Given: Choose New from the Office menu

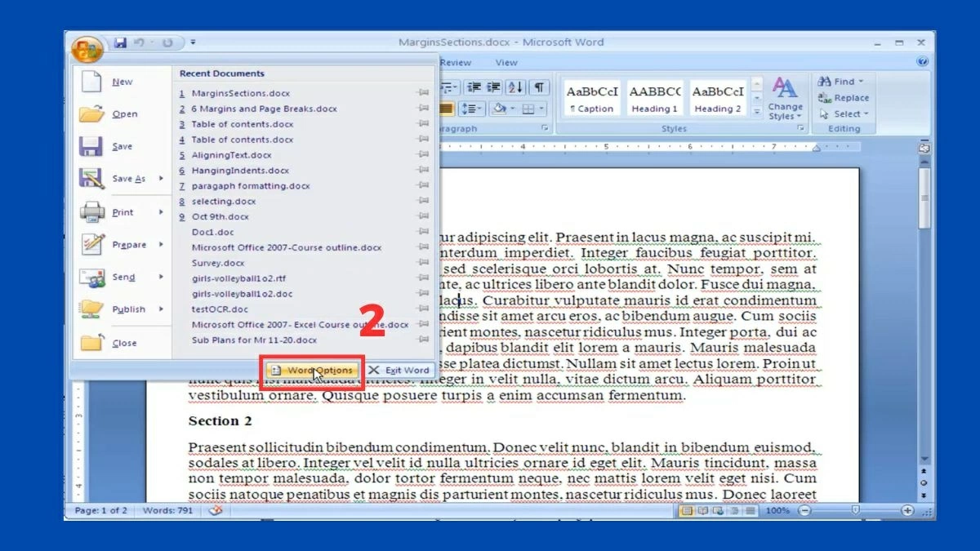Looking at the screenshot, I should pos(122,82).
